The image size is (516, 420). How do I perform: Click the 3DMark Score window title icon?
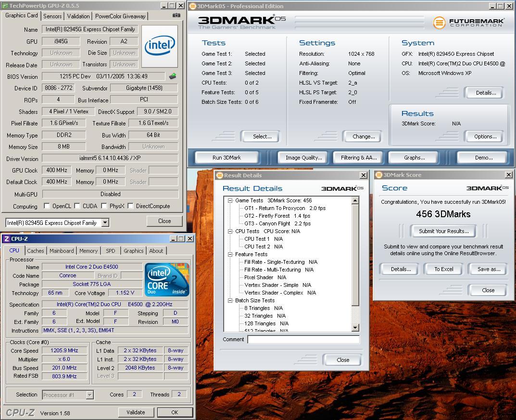379,174
